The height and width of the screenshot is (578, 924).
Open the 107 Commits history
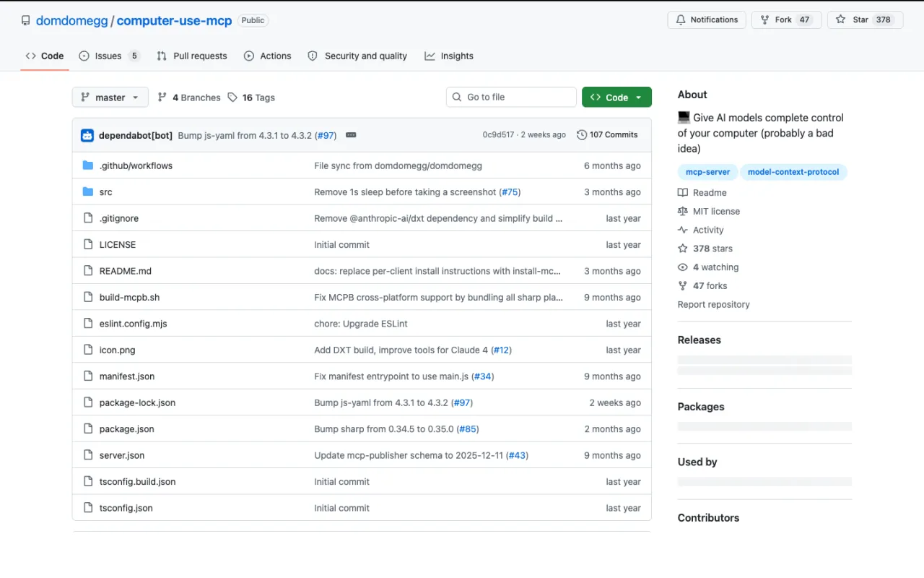coord(607,135)
